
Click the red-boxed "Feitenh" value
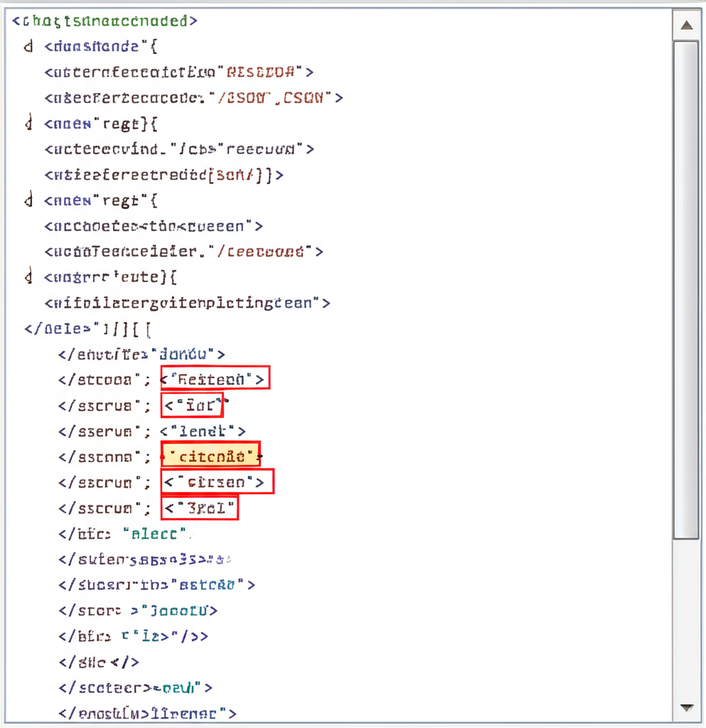[x=215, y=379]
